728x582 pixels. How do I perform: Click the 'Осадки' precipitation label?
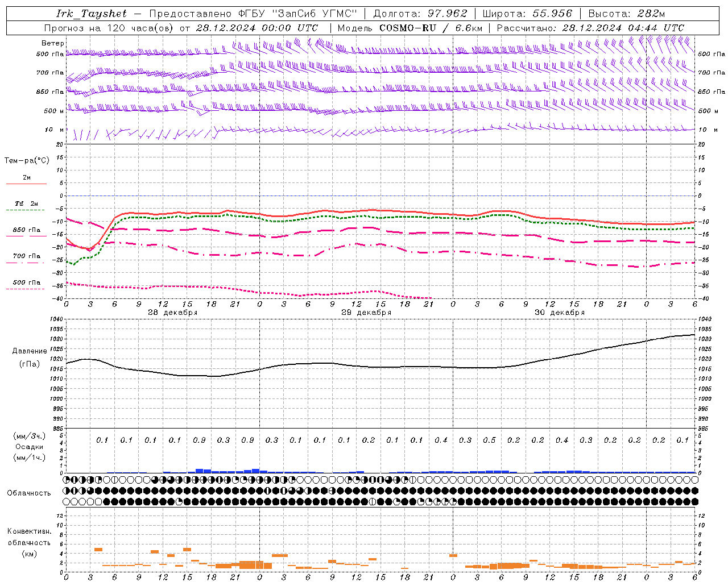30,447
